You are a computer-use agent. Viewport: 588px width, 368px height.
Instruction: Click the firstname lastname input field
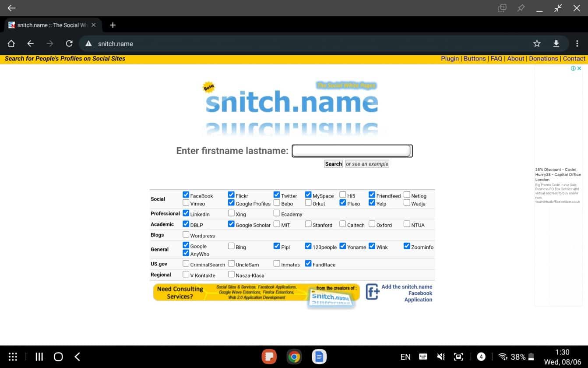[352, 150]
